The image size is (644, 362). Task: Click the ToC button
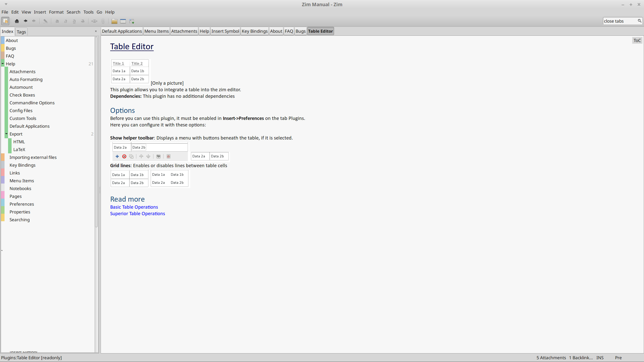pos(637,40)
